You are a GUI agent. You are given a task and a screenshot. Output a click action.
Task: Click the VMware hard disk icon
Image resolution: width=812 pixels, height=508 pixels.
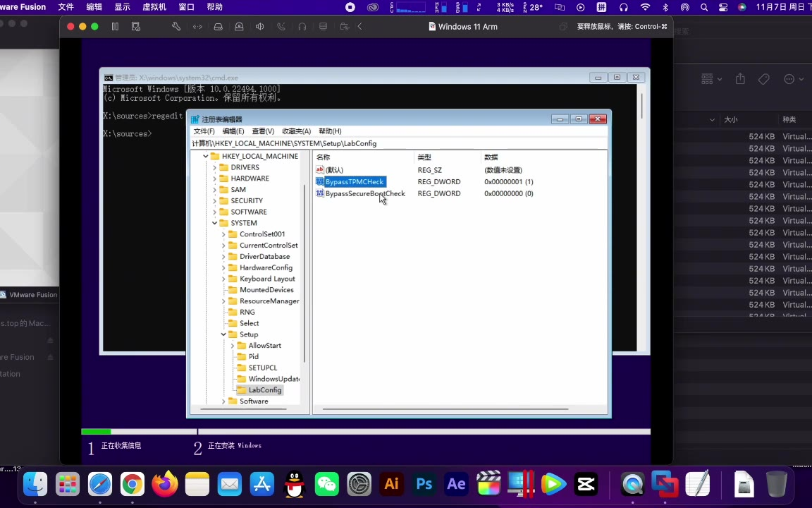pos(218,26)
